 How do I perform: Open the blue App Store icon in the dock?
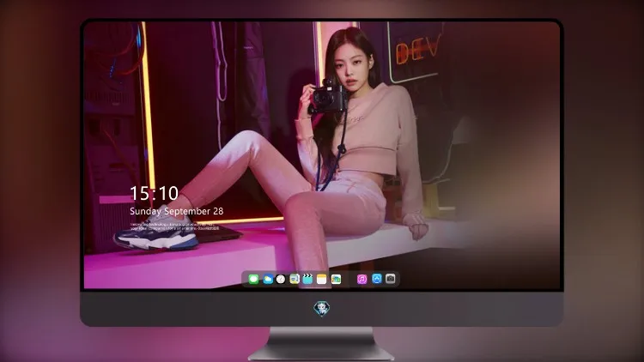[x=377, y=279]
